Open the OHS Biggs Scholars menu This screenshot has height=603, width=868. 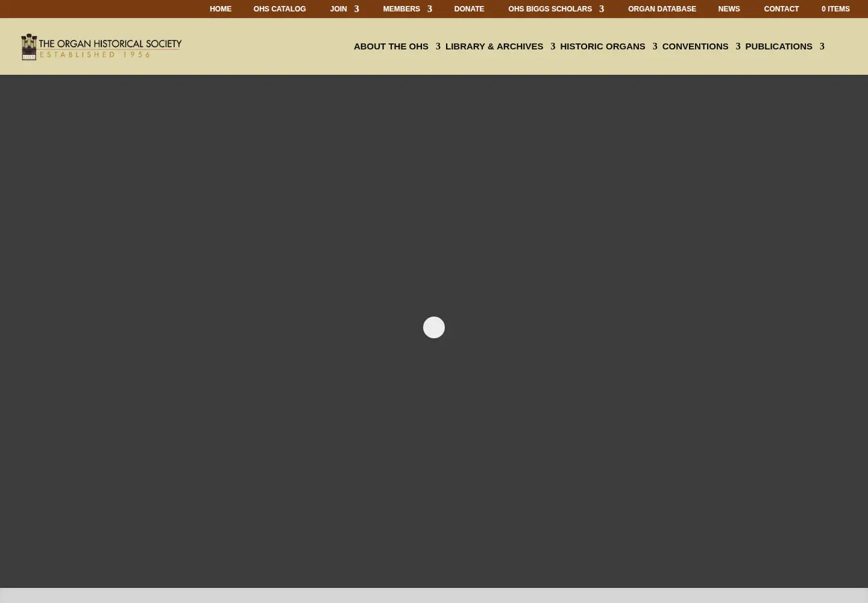click(550, 9)
